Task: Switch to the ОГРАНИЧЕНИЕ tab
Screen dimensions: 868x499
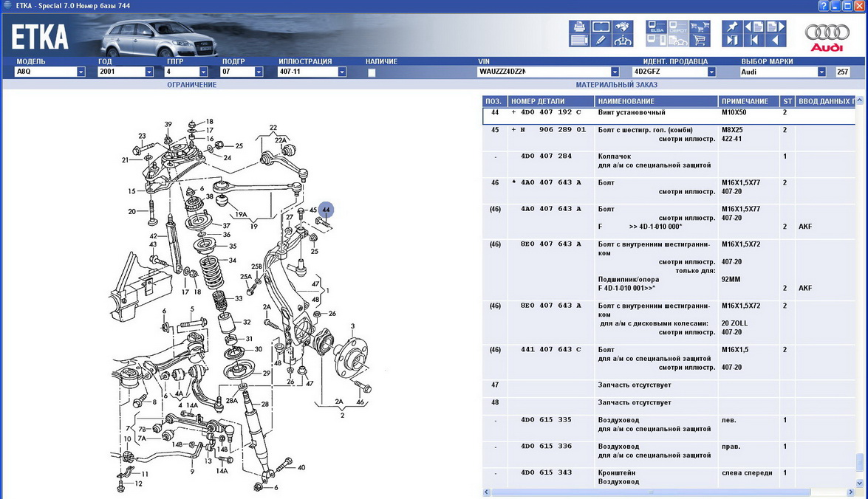Action: pos(191,85)
